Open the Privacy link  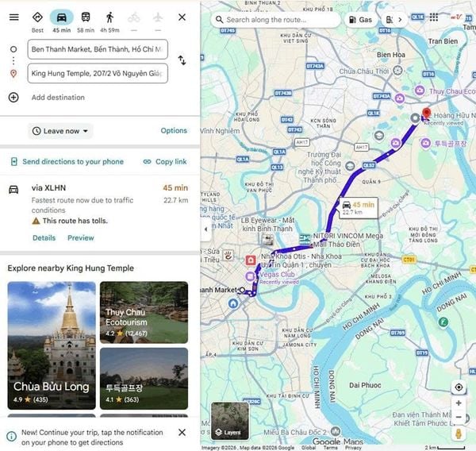coord(353,448)
